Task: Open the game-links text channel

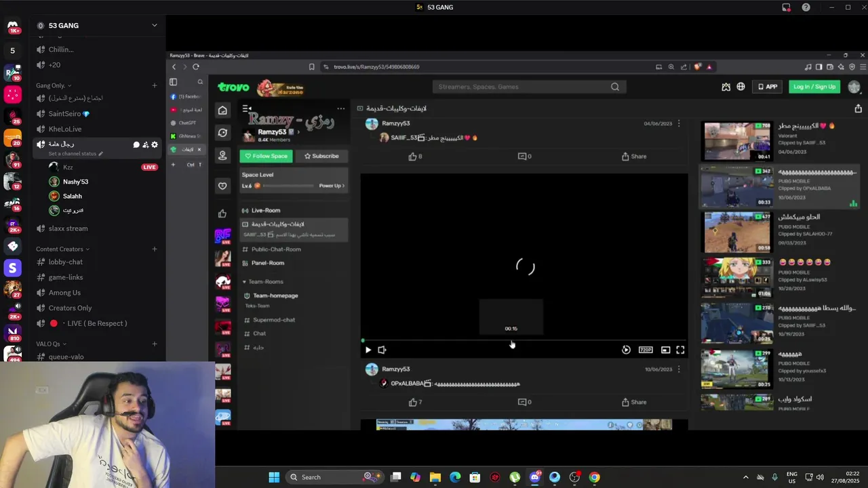Action: 66,277
